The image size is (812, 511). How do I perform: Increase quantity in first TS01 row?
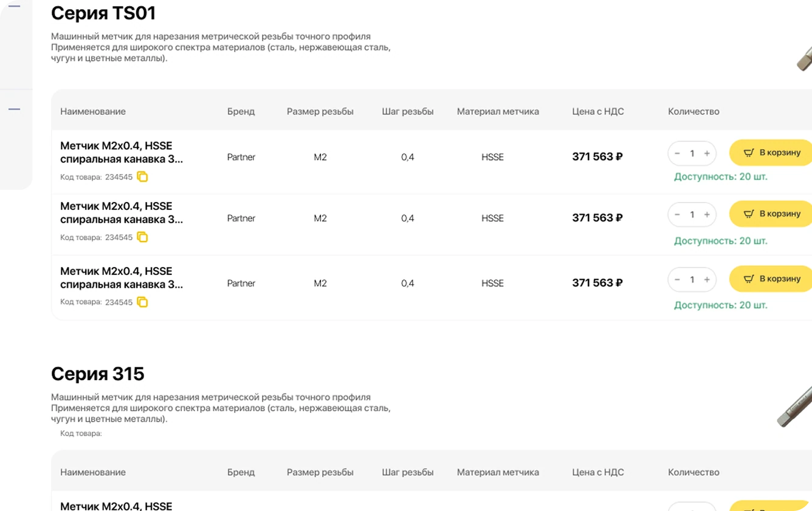pos(707,153)
